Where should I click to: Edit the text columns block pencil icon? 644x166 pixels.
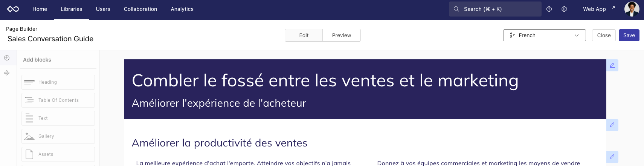[x=612, y=157]
